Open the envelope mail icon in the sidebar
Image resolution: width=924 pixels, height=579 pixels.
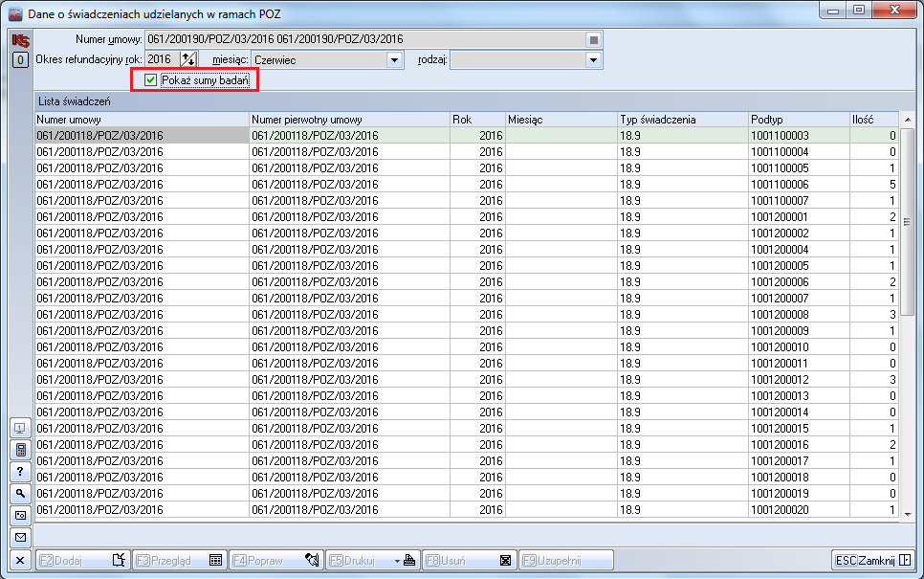click(20, 537)
